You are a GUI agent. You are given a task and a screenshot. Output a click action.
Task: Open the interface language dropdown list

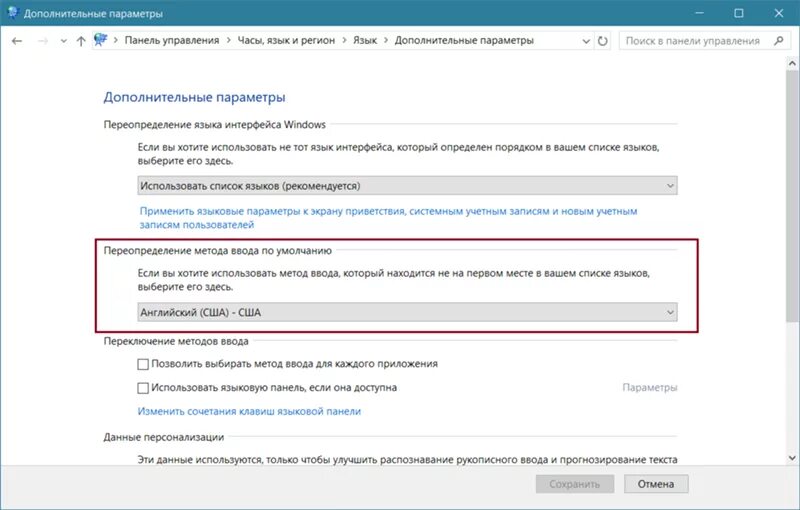(x=407, y=186)
